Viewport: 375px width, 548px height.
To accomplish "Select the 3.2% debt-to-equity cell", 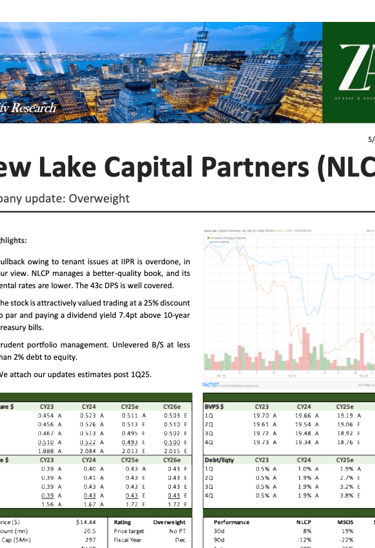I will pyautogui.click(x=347, y=486).
